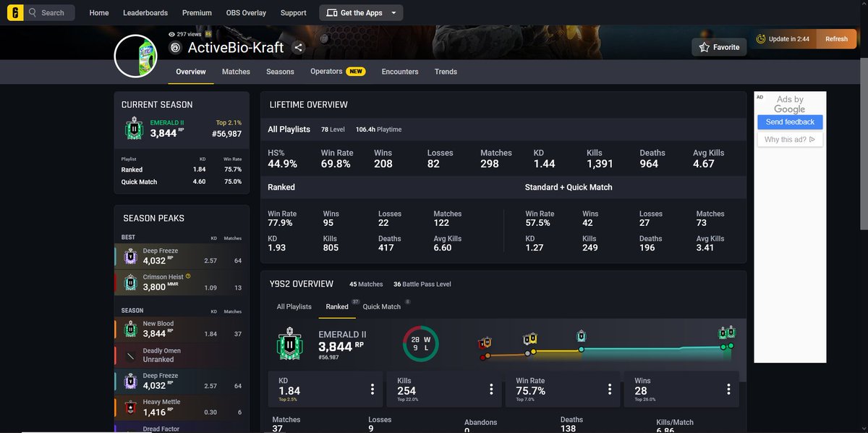Toggle Favorite on this player profile
This screenshot has height=433, width=868.
click(x=718, y=46)
